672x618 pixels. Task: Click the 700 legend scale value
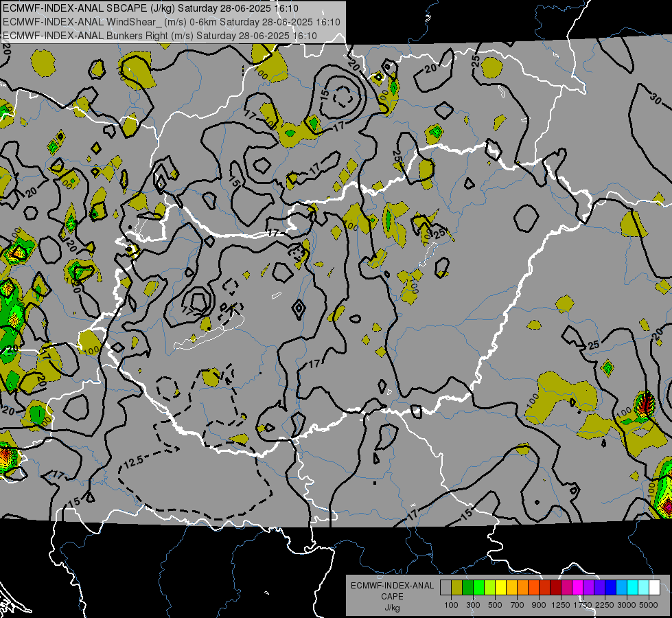[518, 605]
